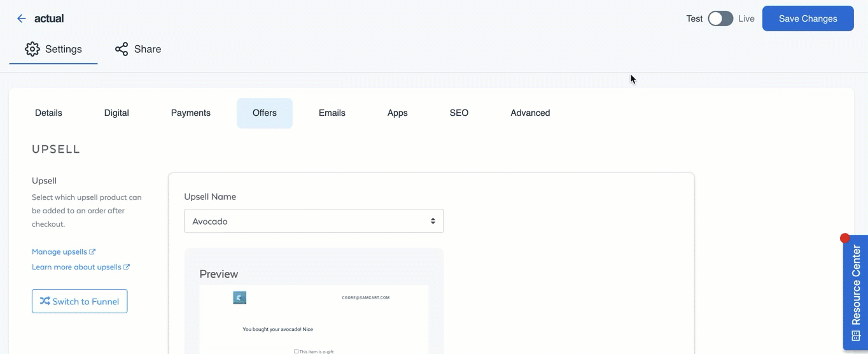The image size is (868, 354).
Task: Check the This item is a gift checkbox
Action: [296, 351]
